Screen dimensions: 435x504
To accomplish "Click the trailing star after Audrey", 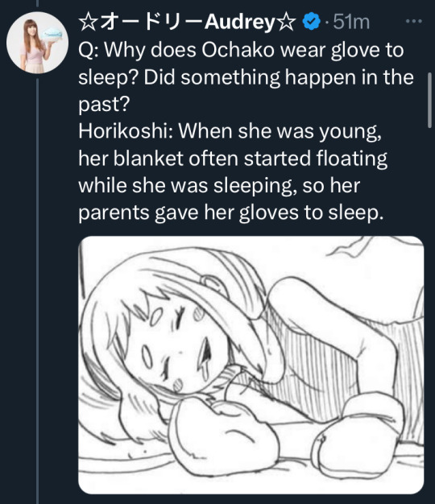I will (x=286, y=23).
